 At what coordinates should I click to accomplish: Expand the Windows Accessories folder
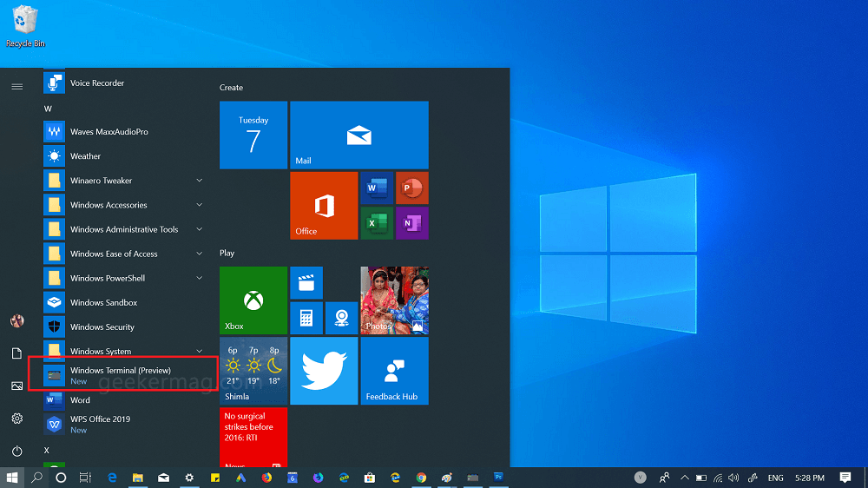(200, 205)
